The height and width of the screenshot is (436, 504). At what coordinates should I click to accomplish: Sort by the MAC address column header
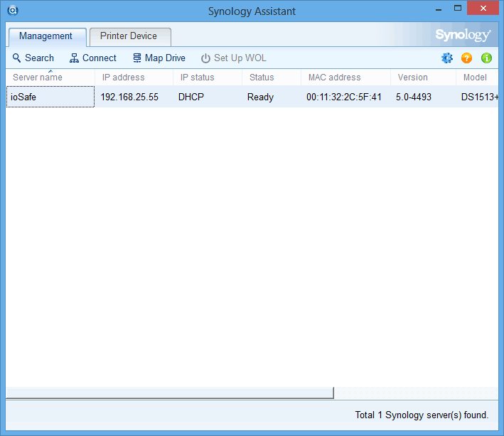346,78
